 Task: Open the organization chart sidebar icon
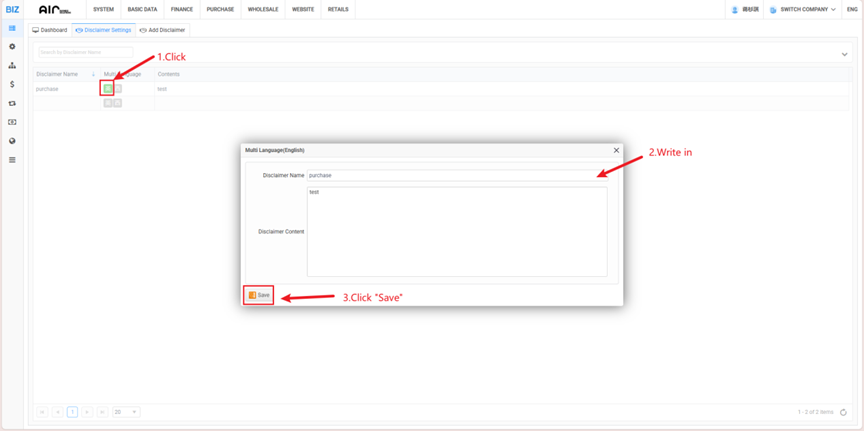pos(12,66)
